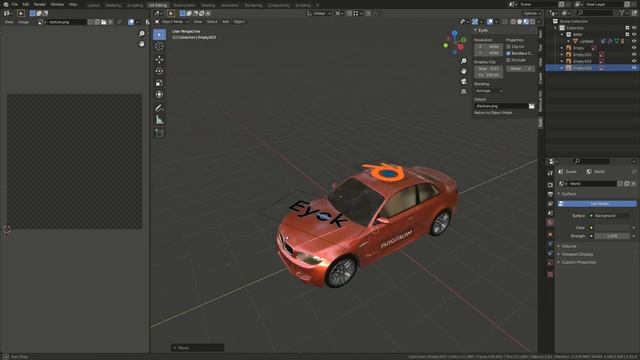640x360 pixels.
Task: Open the viewport Options button
Action: pos(532,13)
